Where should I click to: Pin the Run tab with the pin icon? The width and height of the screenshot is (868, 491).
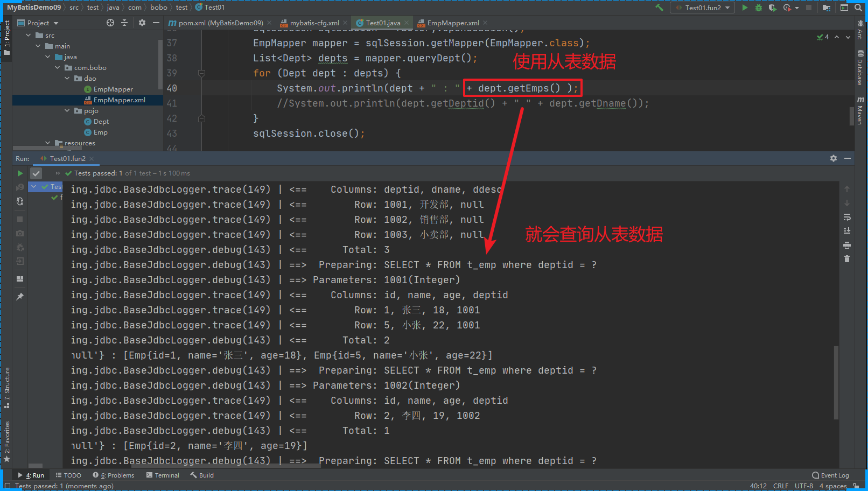coord(20,297)
